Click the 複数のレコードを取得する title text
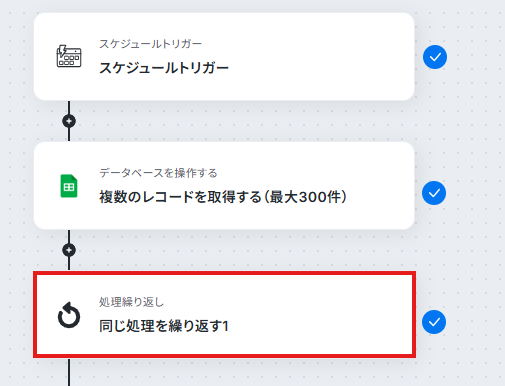Viewport: 505px width, 386px height. [180, 197]
